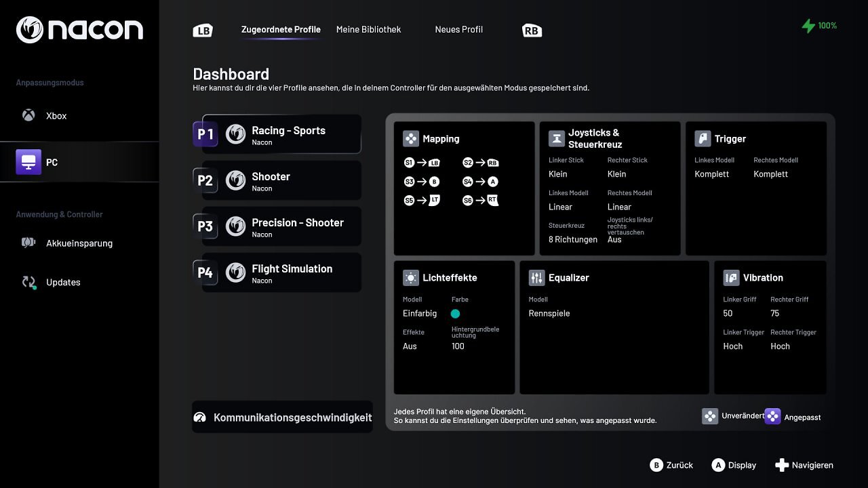Click the Unverändert legend icon
The height and width of the screenshot is (488, 868).
point(710,416)
